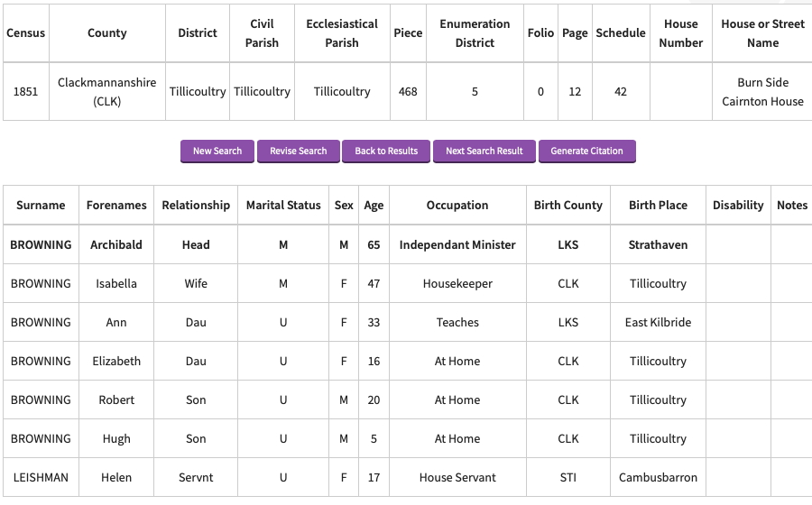This screenshot has height=505, width=812.
Task: Click the 1851 census year cell
Action: pyautogui.click(x=25, y=91)
